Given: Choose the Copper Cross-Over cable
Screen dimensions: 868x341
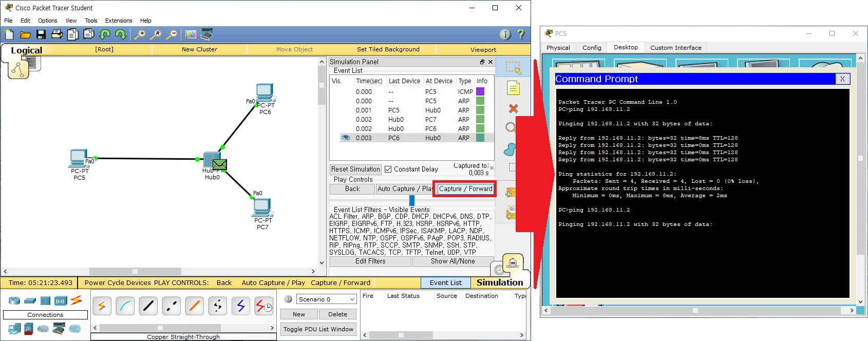Looking at the screenshot, I should pos(171,306).
